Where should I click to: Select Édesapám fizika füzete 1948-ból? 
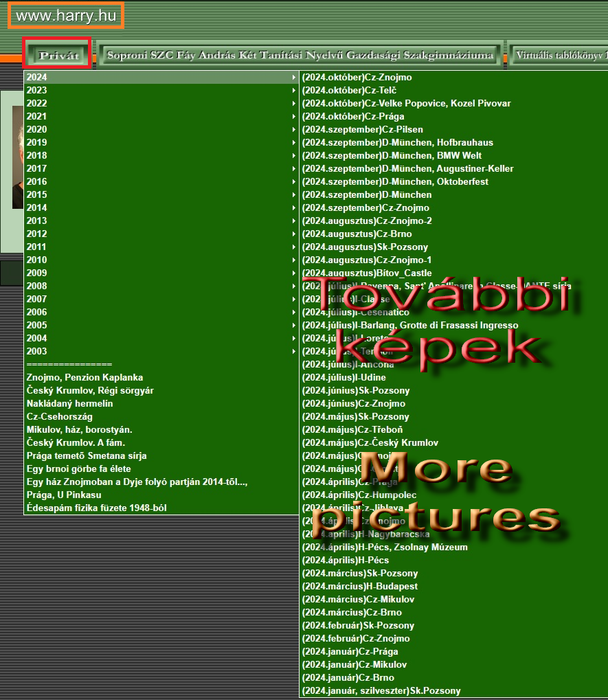[x=96, y=508]
